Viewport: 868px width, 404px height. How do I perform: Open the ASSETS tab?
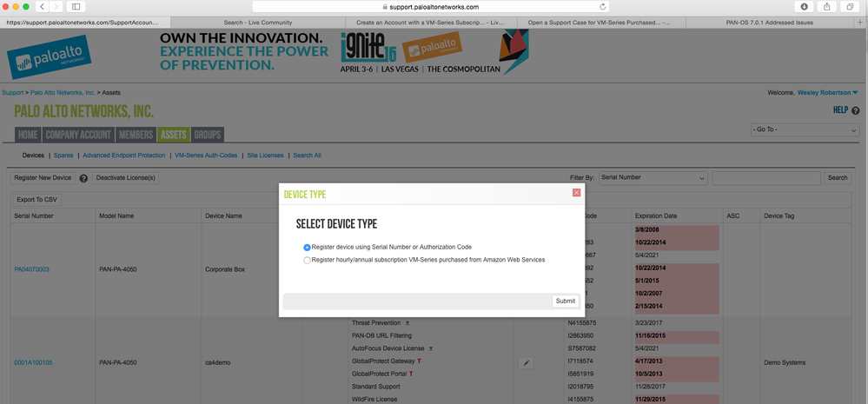coord(173,135)
